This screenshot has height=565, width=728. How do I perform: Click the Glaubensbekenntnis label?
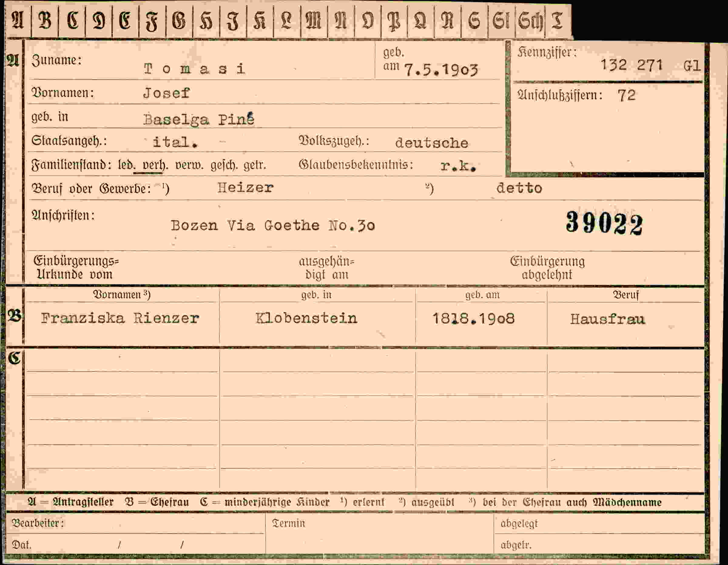[356, 165]
